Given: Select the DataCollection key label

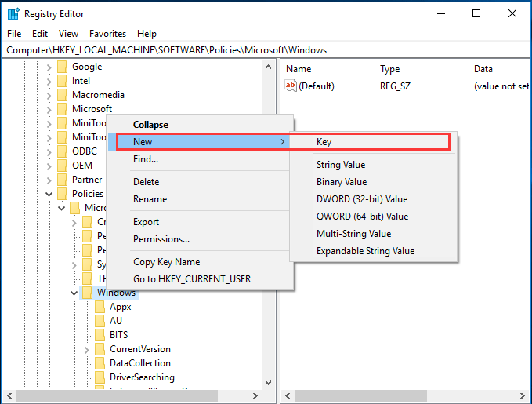Looking at the screenshot, I should (x=140, y=363).
